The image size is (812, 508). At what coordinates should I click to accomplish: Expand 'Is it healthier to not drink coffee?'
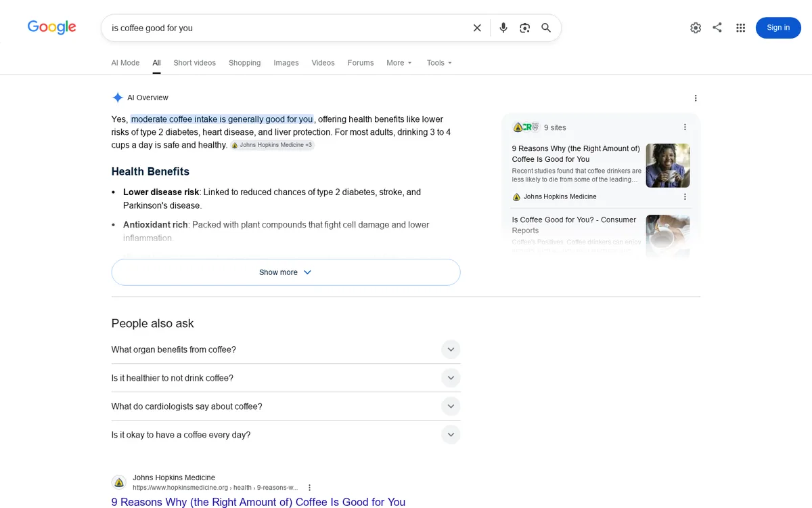(x=286, y=378)
